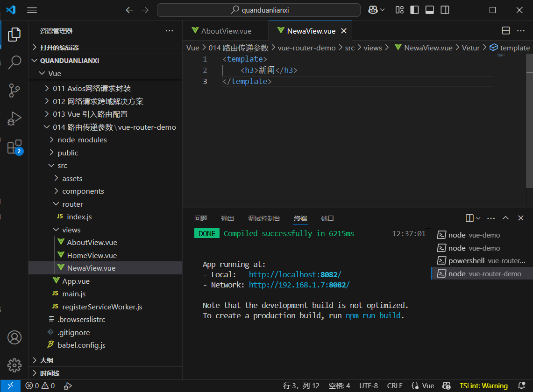533x392 pixels.
Task: Expand the 大纲 outline section
Action: point(106,360)
